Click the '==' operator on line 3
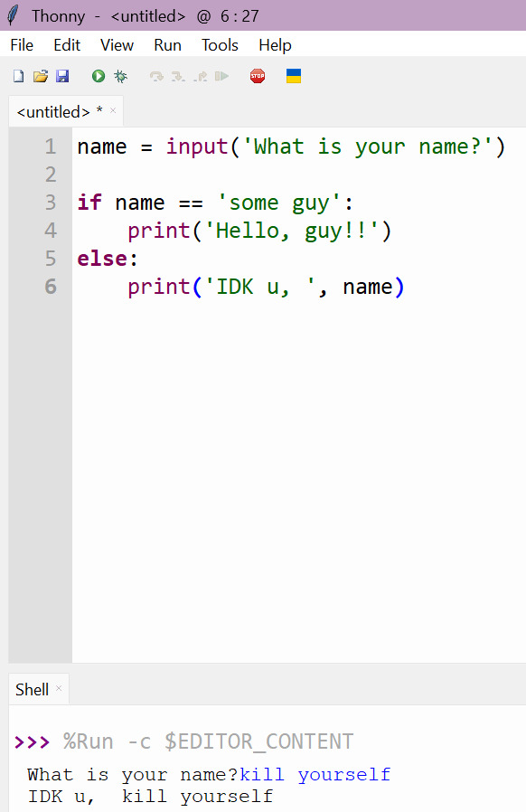526x812 pixels. (x=191, y=203)
